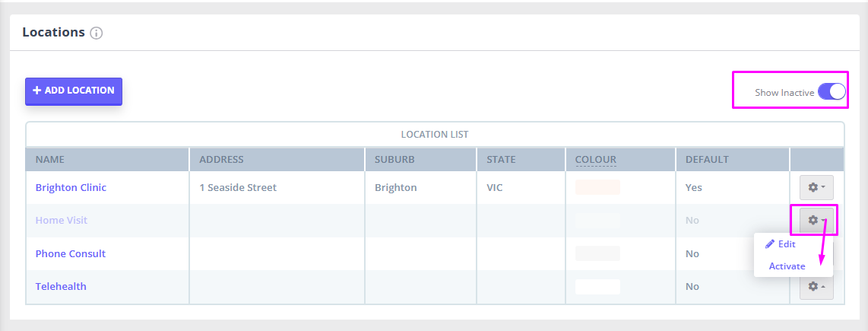Click the Colour column header
868x331 pixels.
pyautogui.click(x=596, y=160)
